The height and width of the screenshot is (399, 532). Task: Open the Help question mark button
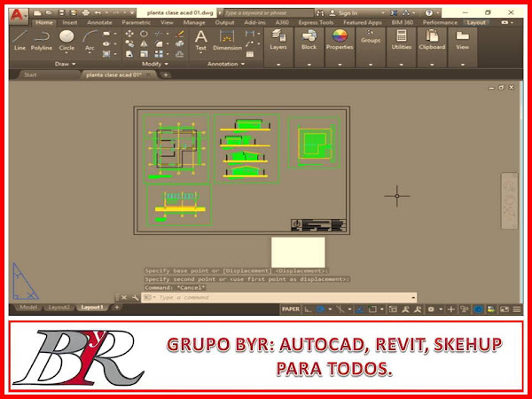click(429, 13)
